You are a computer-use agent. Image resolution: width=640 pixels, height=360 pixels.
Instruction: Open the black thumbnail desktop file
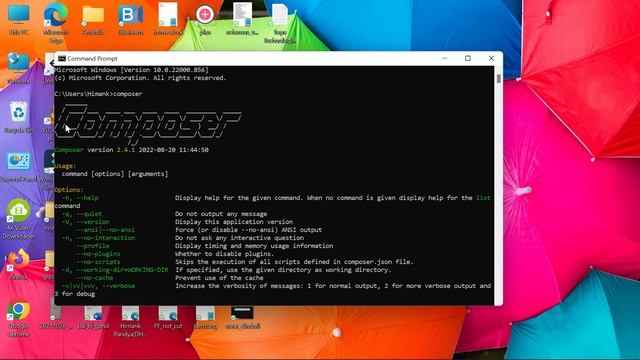point(242,317)
